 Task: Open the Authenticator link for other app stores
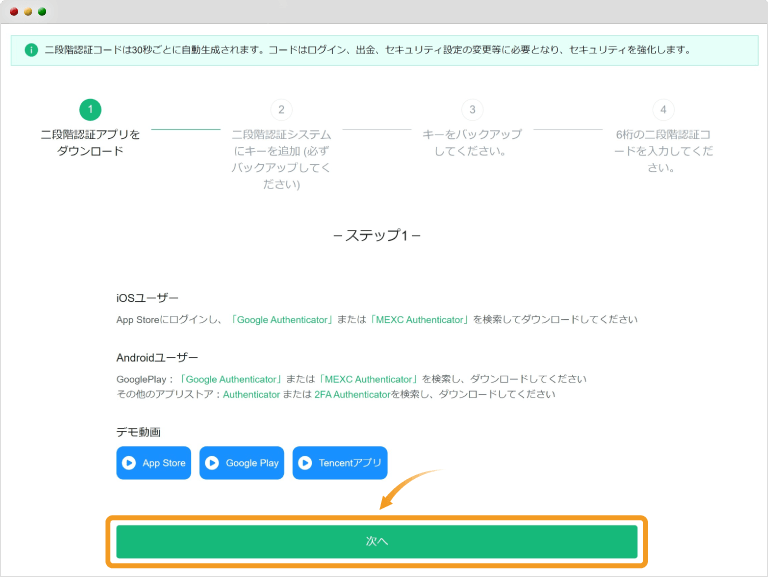(251, 395)
